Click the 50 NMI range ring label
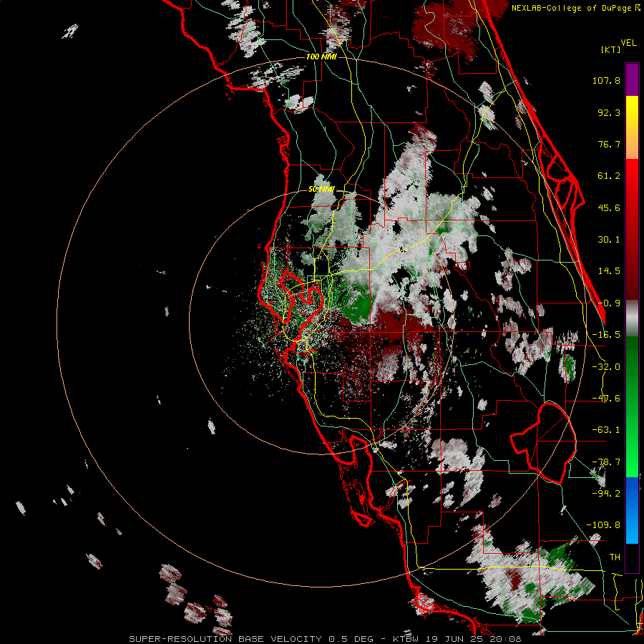Screen dimensions: 644x644 321,189
